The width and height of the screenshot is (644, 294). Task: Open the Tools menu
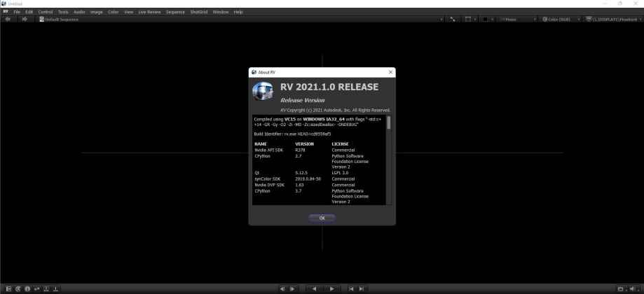tap(63, 12)
